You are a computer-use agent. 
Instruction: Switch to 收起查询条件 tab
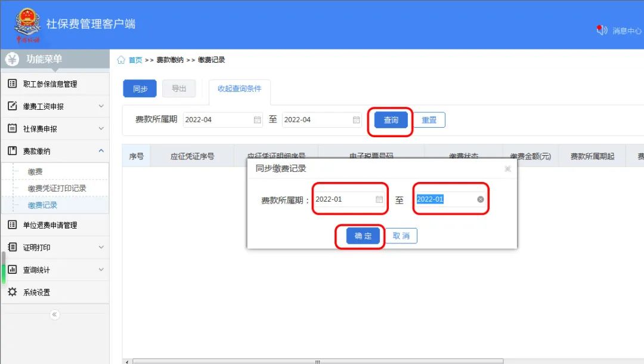coord(239,89)
